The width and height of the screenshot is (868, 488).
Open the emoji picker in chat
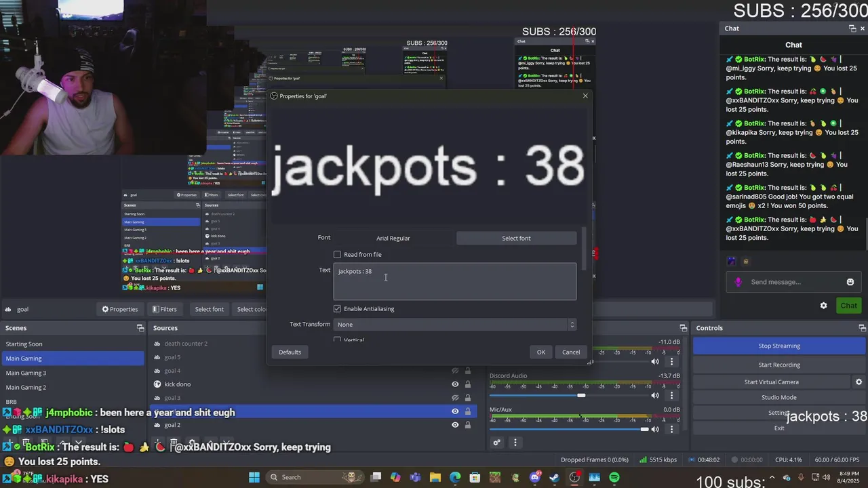(x=850, y=282)
